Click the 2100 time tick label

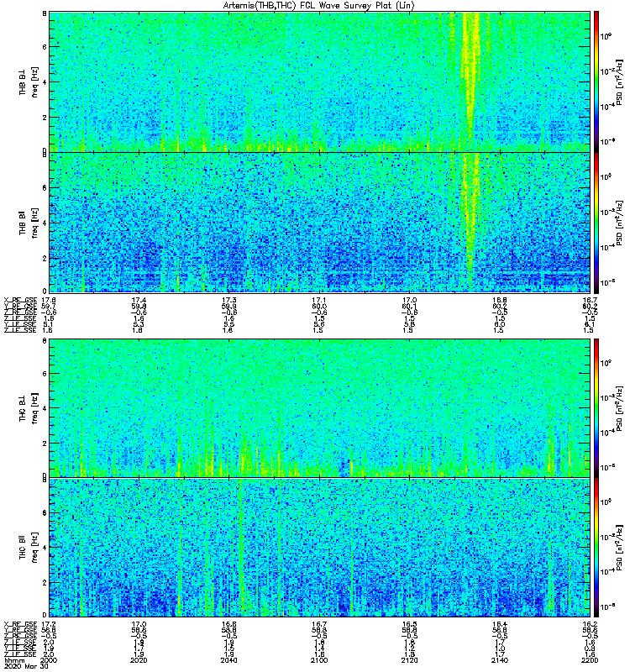[319, 660]
